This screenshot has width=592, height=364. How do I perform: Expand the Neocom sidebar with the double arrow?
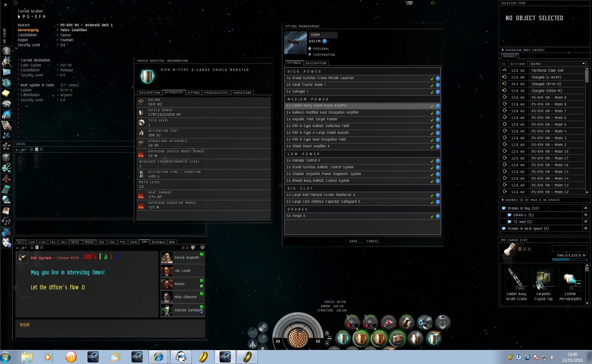(x=5, y=5)
